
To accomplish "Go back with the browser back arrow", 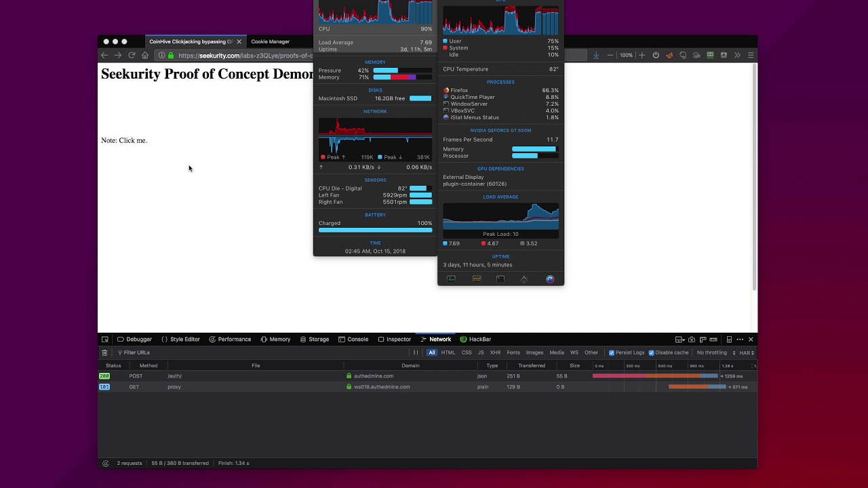I will [x=104, y=55].
